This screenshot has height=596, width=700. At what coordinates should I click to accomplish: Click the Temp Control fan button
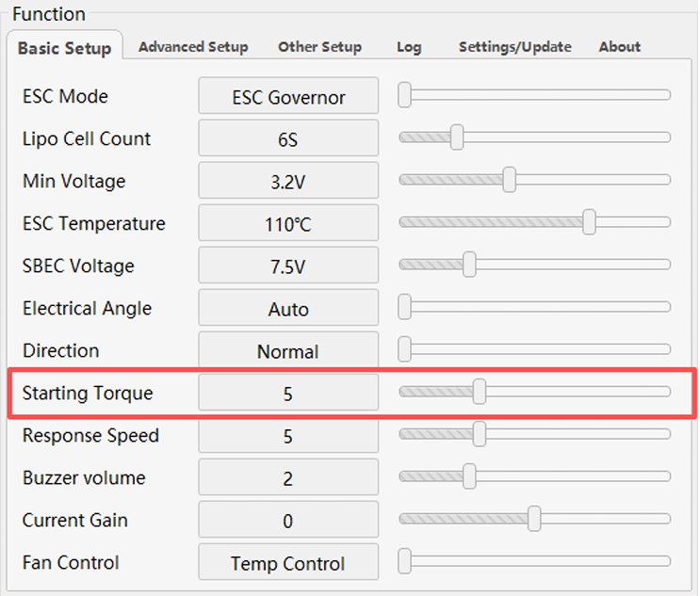288,563
